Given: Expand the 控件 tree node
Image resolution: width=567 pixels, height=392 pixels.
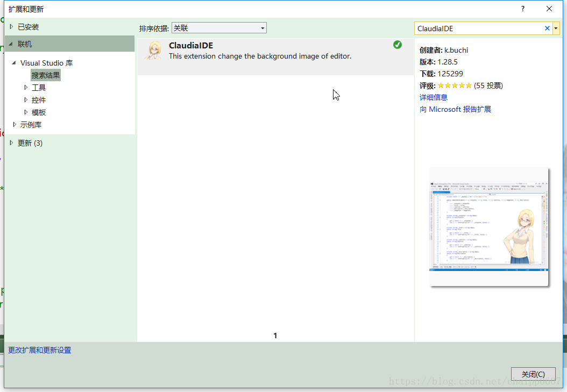Looking at the screenshot, I should [x=26, y=99].
